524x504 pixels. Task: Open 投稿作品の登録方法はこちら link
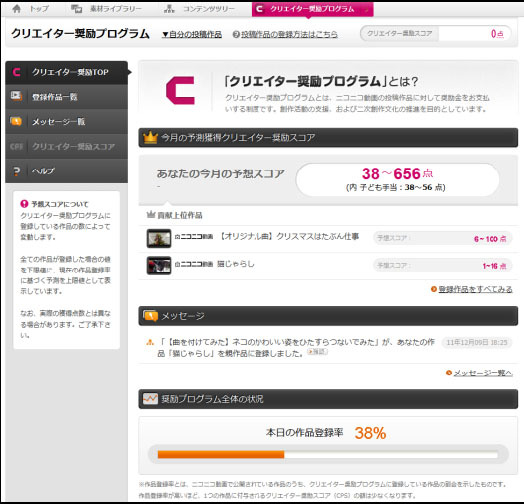pyautogui.click(x=289, y=34)
